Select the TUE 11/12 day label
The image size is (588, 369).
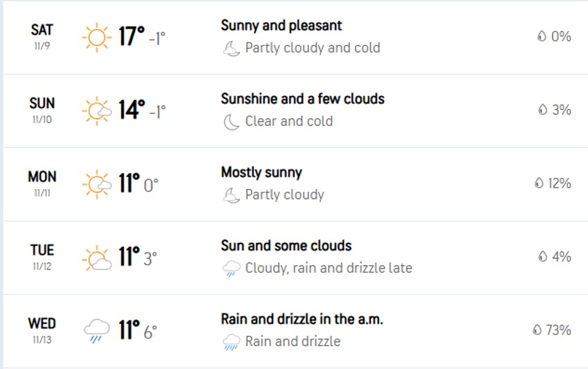coord(42,256)
